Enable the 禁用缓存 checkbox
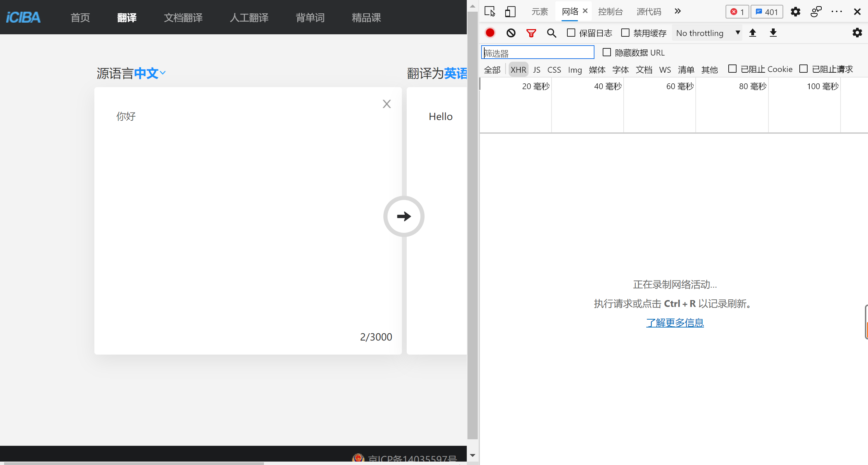This screenshot has width=868, height=465. (x=625, y=33)
